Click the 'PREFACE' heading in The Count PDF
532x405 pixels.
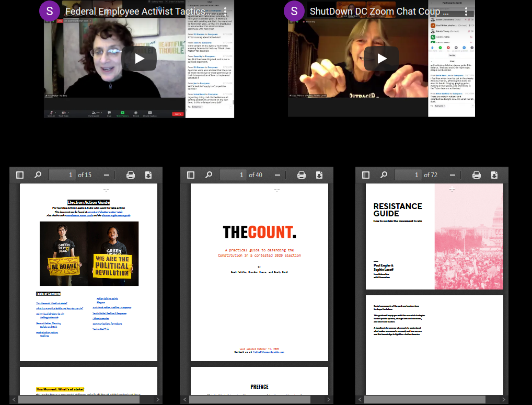pos(260,387)
